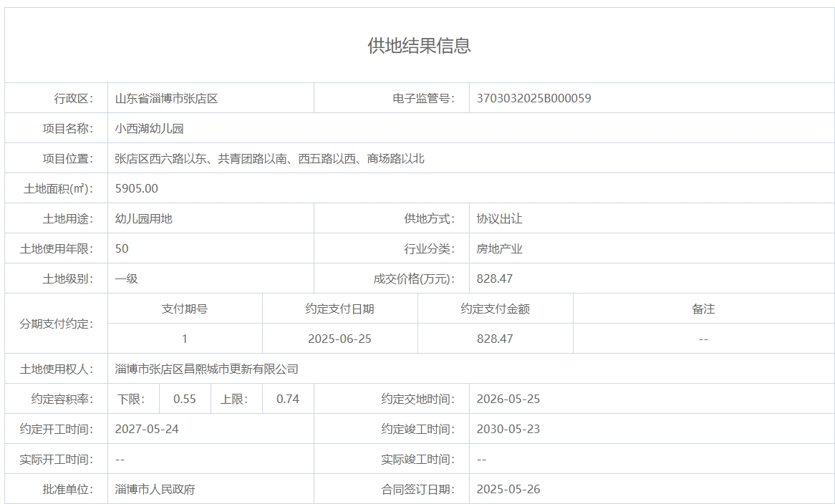The image size is (835, 504).
Task: Select the land use term '50'
Action: point(122,248)
